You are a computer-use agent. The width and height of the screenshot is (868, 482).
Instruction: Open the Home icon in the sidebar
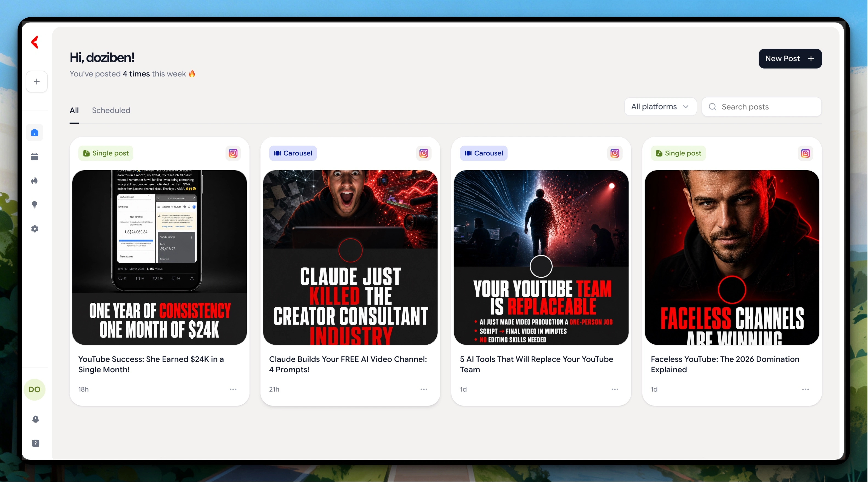(x=35, y=132)
